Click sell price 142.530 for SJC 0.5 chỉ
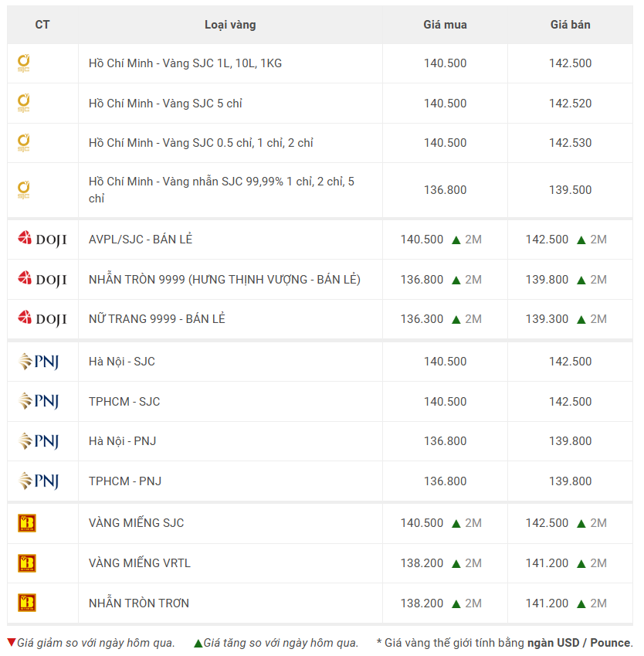Screen dimensions: 644x656 pos(570,143)
